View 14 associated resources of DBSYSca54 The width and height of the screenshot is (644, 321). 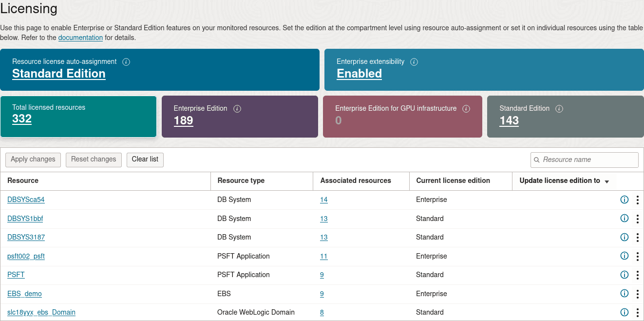pyautogui.click(x=324, y=200)
